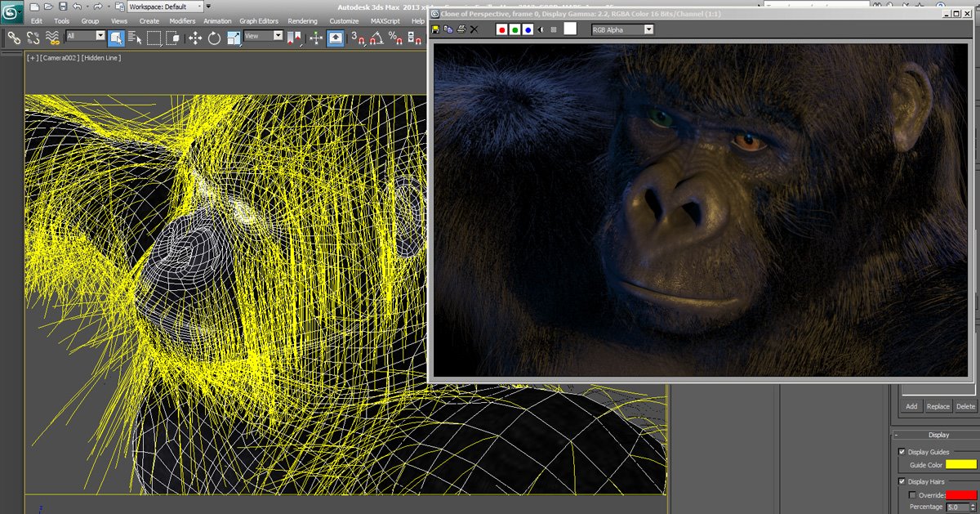
Task: Click Clear (X) icon in render window
Action: 474,29
